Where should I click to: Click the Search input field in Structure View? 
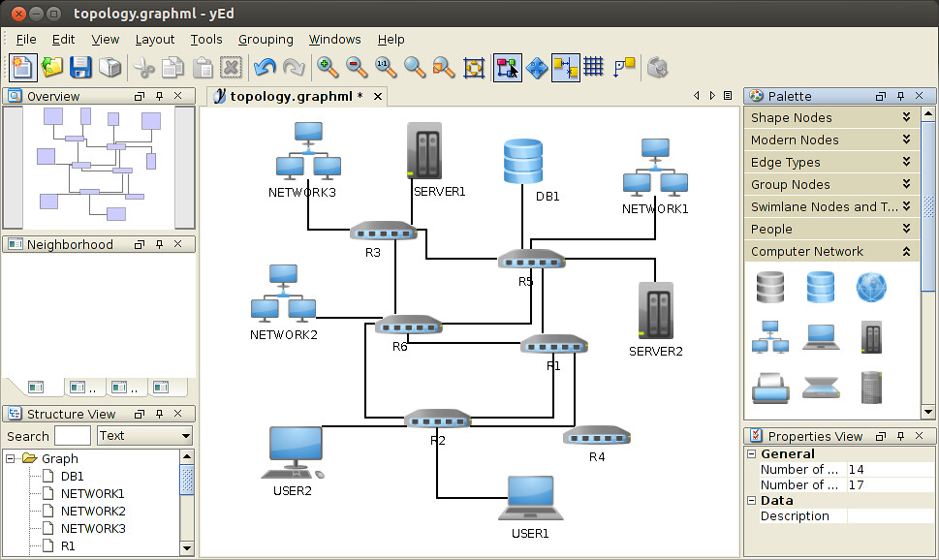tap(73, 436)
